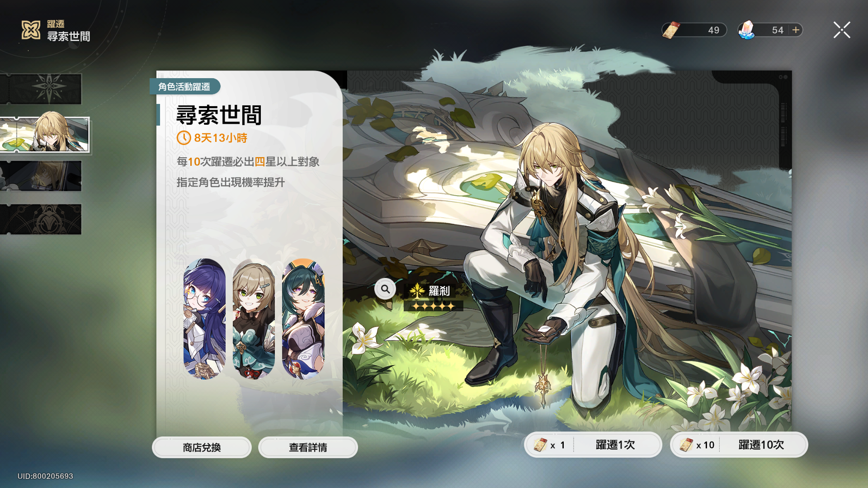Viewport: 868px width, 488px height.
Task: Click the ticket icon in 躍遷1次 button
Action: (x=541, y=445)
